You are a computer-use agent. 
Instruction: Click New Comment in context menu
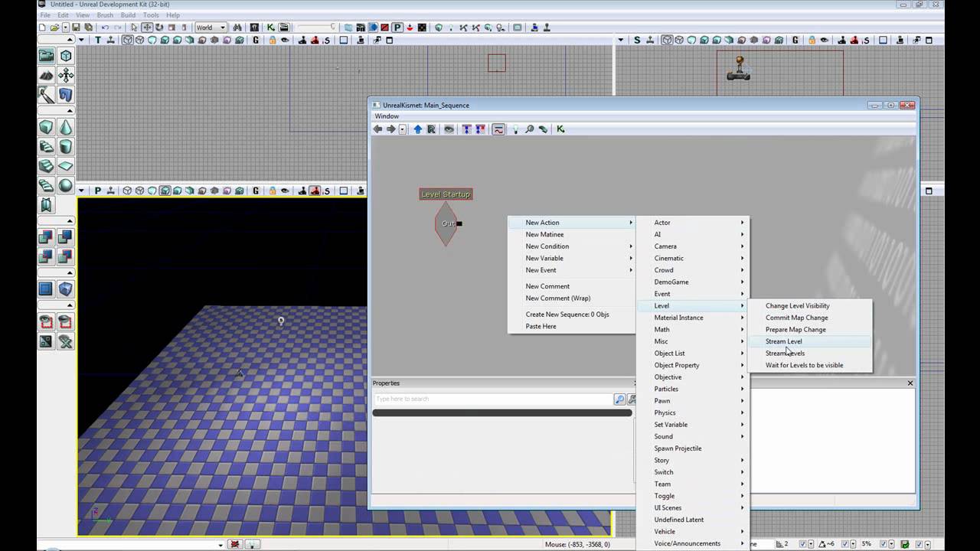click(x=572, y=286)
